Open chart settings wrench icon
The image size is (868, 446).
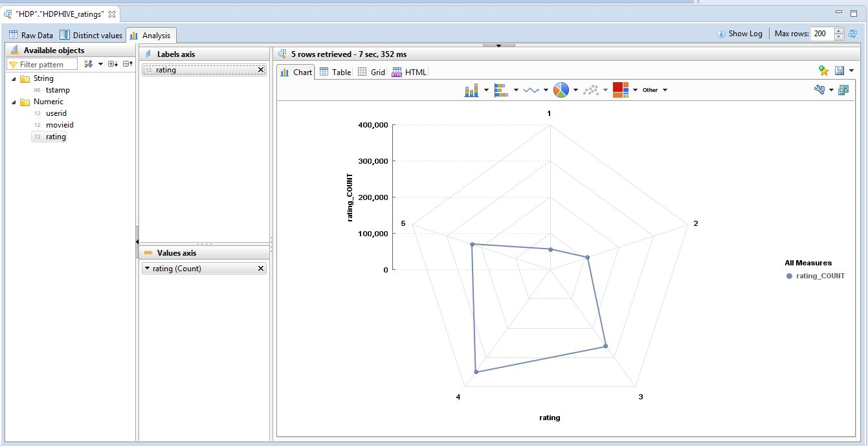point(819,90)
